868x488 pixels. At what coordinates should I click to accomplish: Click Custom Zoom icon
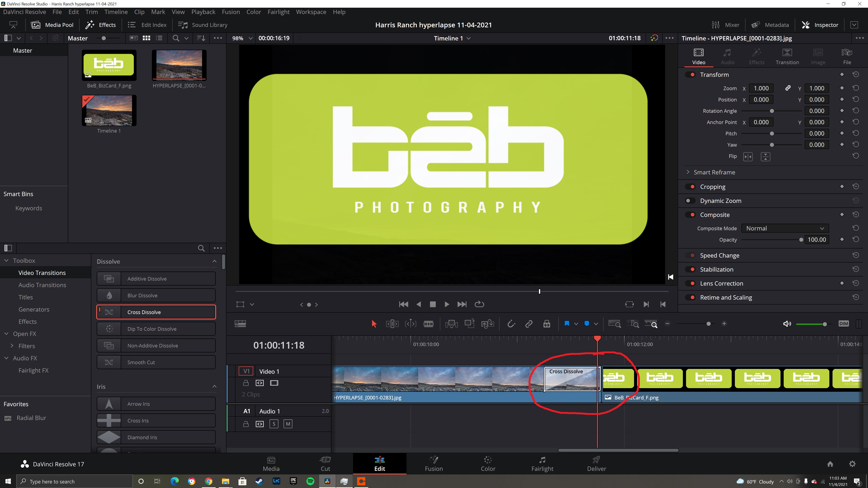[x=651, y=324]
